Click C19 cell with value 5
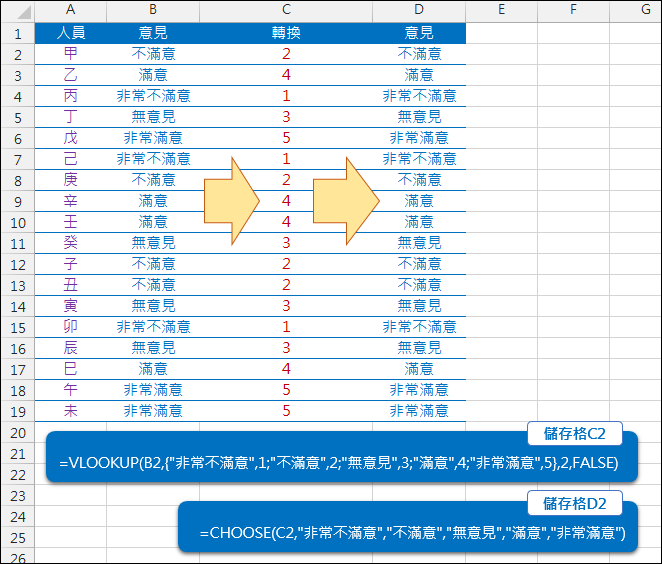662x564 pixels. [286, 411]
